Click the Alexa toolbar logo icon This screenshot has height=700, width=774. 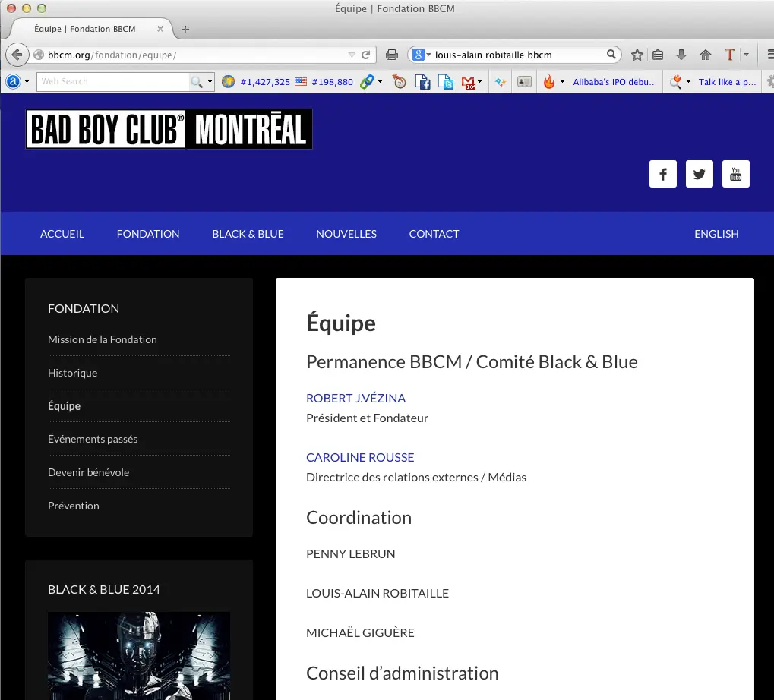click(x=13, y=81)
